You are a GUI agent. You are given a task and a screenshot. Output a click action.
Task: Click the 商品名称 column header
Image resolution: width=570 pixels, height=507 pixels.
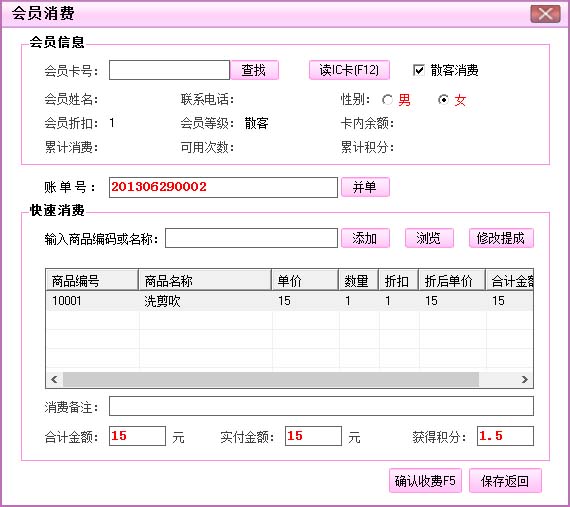205,280
